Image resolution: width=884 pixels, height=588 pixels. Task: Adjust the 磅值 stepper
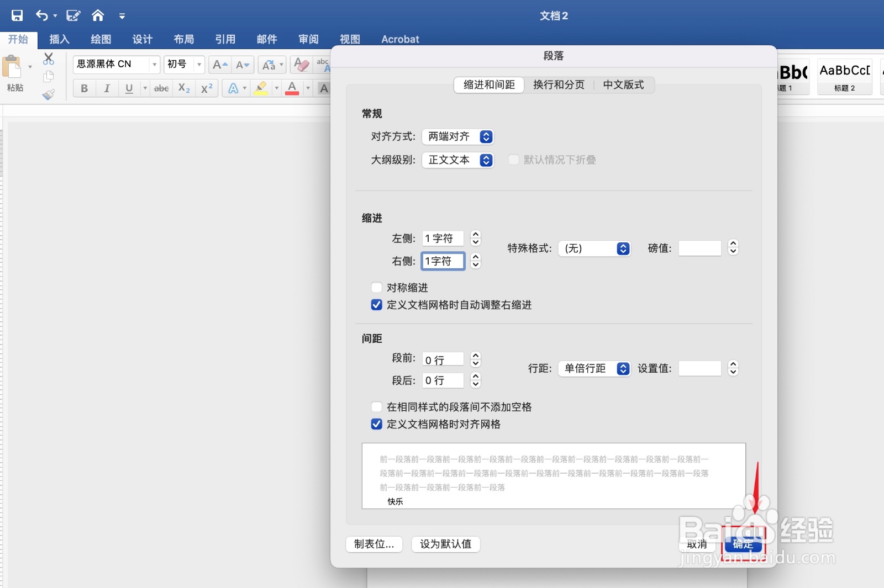coord(733,248)
